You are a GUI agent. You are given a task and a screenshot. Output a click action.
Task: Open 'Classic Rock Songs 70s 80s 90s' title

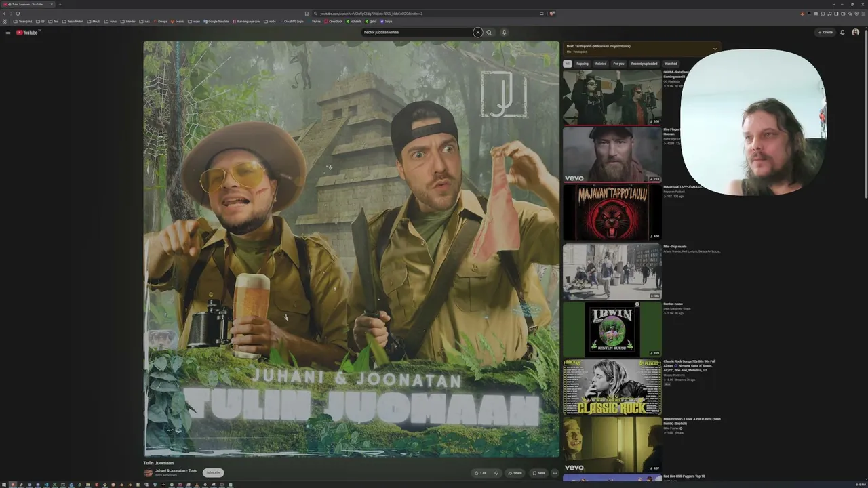tap(690, 366)
